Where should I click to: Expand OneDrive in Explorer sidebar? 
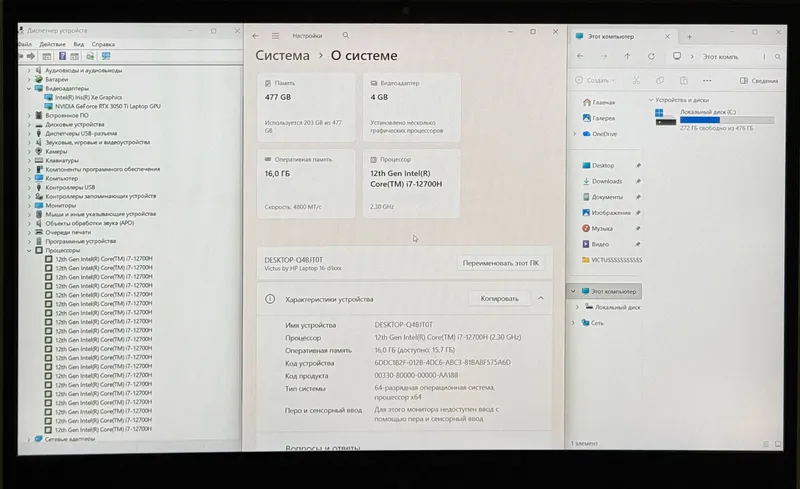[574, 134]
